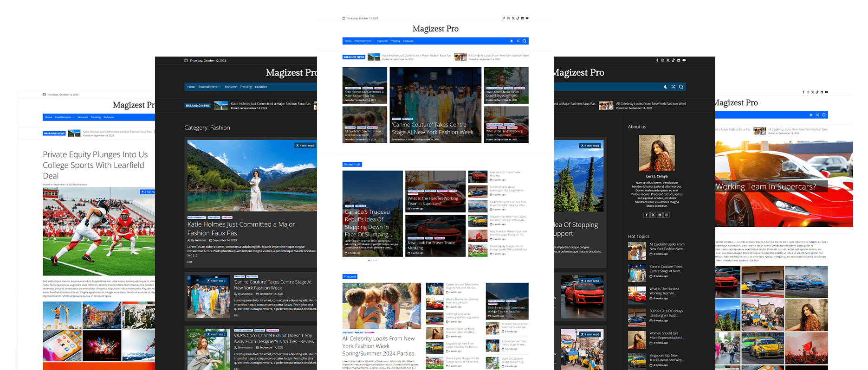Click Facebook icon in center page header

tap(504, 18)
